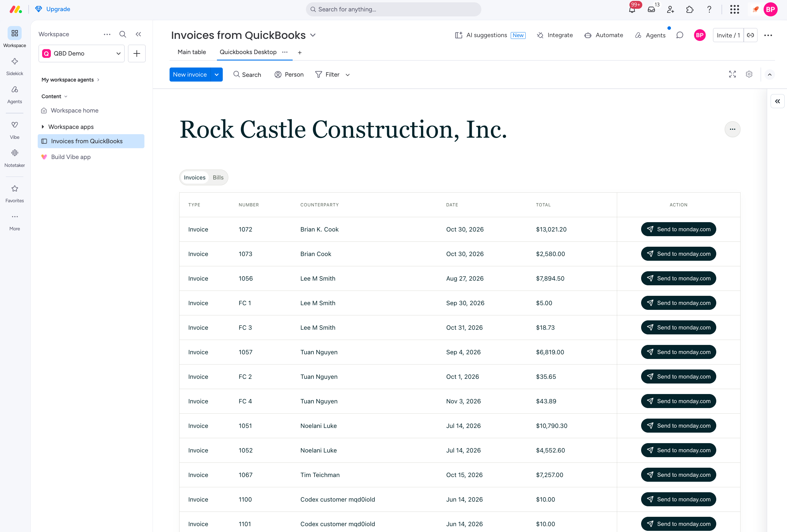Send invoice 1072 to monday.com
The image size is (787, 532).
click(678, 229)
